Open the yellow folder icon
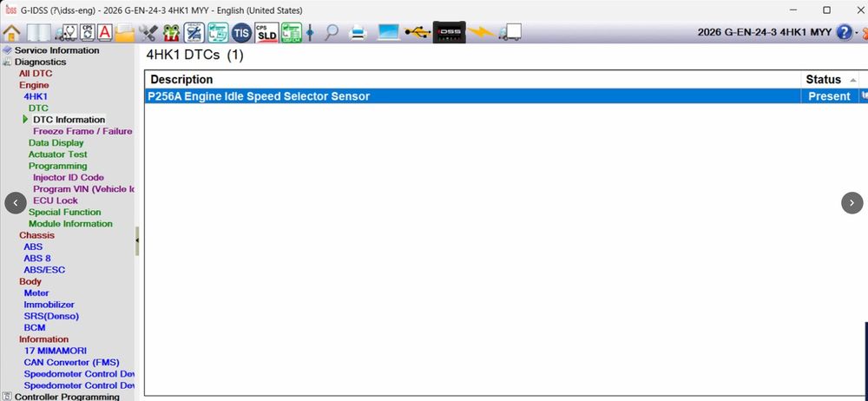This screenshot has height=401, width=868. tap(125, 33)
